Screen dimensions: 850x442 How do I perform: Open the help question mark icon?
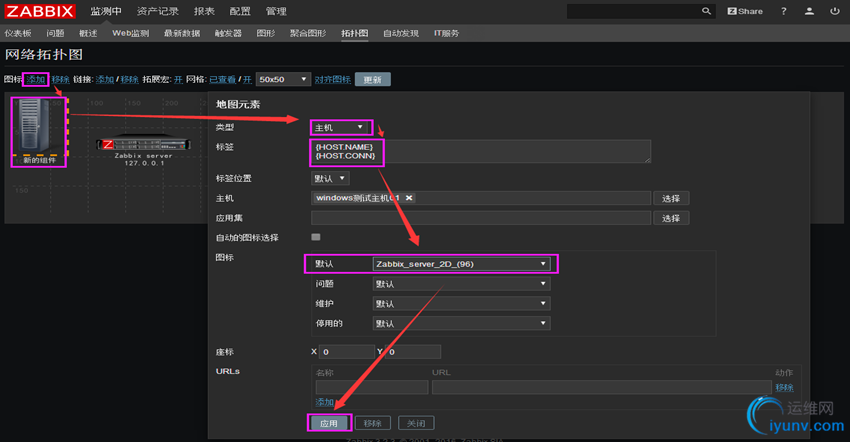click(x=783, y=11)
